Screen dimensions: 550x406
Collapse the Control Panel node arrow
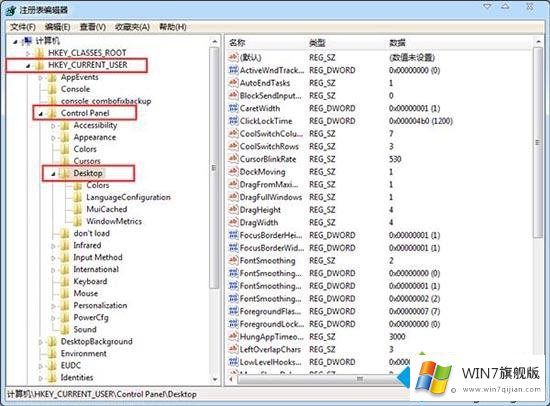click(40, 114)
